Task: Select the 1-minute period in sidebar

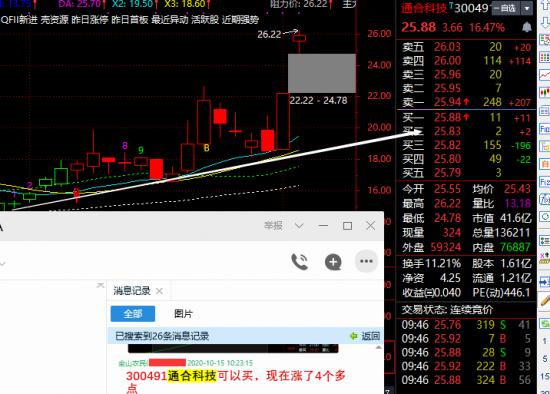Action: click(545, 341)
